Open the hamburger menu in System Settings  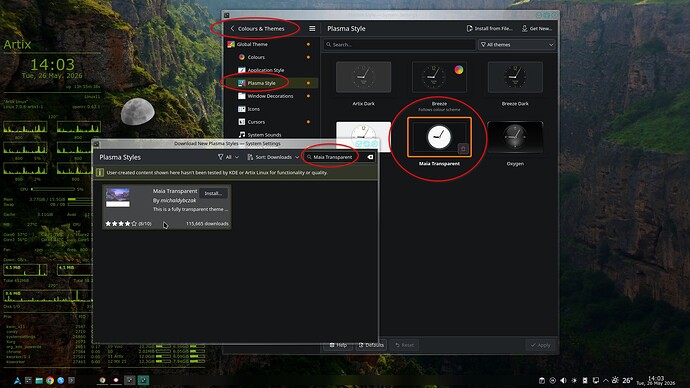click(x=312, y=29)
